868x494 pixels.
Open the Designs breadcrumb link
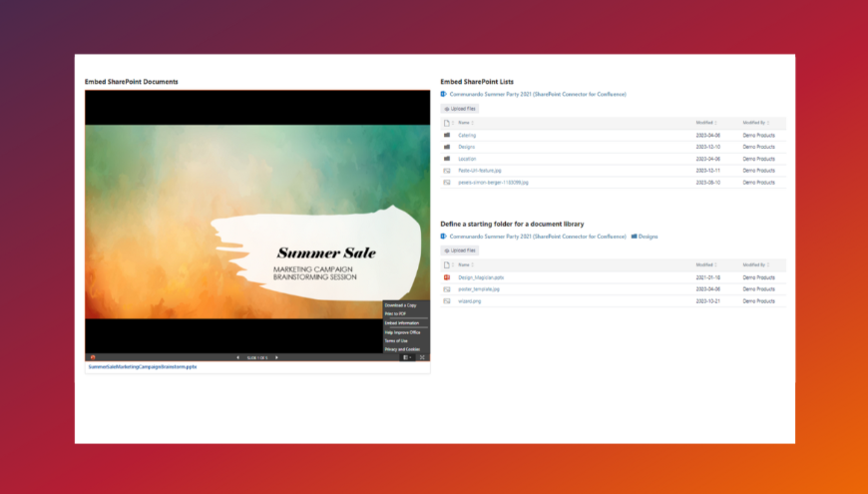tap(648, 237)
